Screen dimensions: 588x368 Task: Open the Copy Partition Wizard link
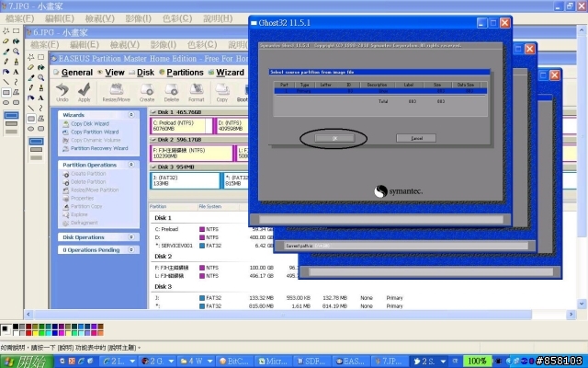pyautogui.click(x=95, y=132)
